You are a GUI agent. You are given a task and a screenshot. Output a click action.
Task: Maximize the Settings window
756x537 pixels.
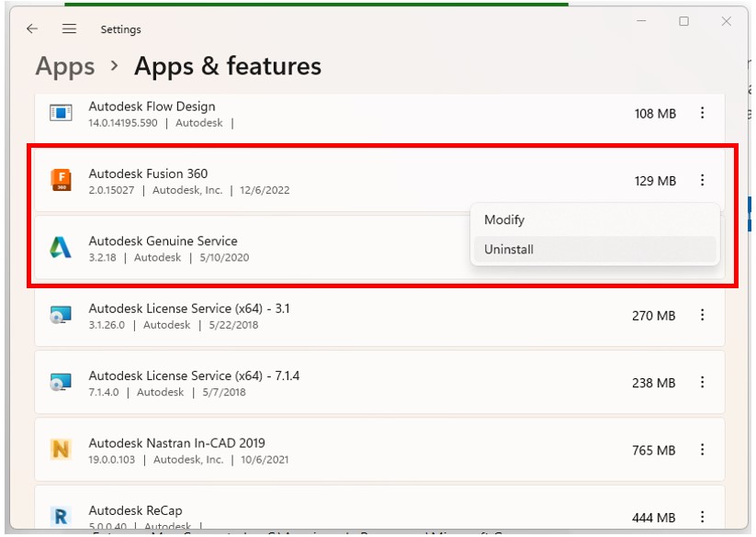(x=683, y=21)
